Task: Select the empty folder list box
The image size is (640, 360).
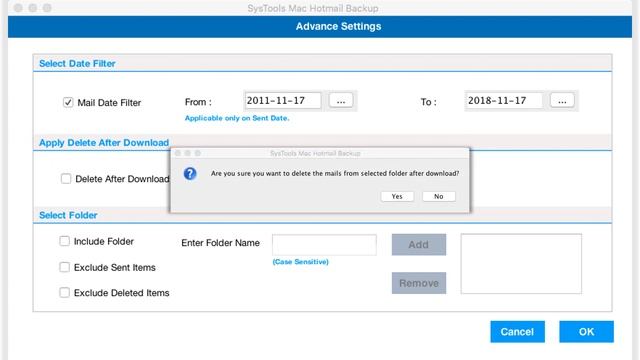Action: click(521, 264)
